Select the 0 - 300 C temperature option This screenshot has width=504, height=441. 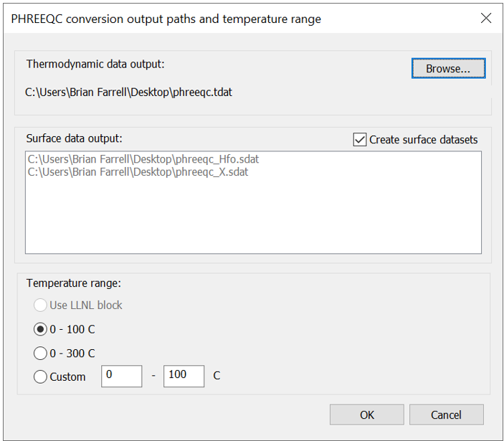coord(40,354)
